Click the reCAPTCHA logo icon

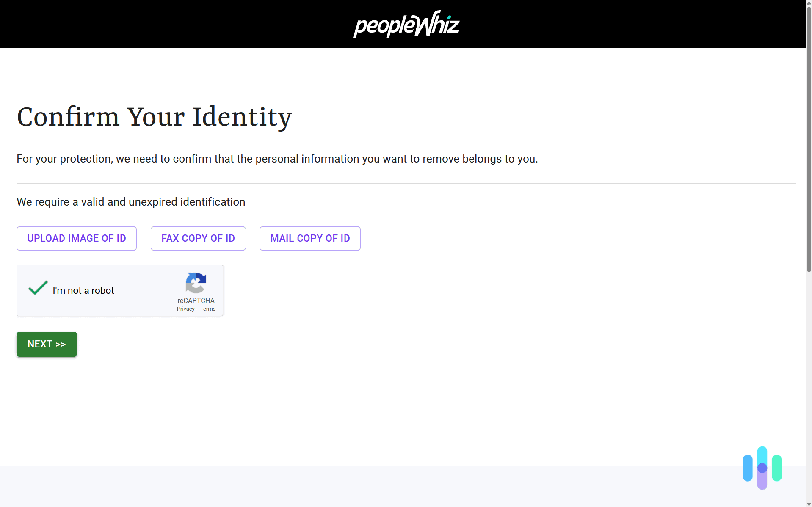point(196,284)
